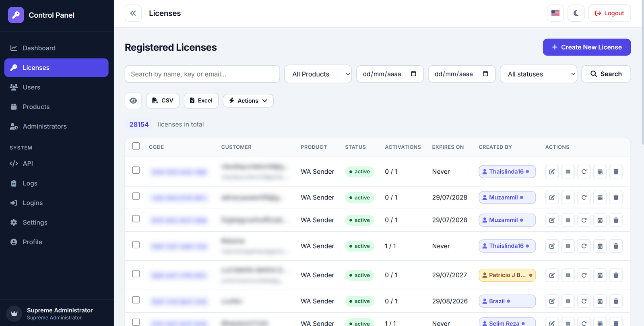Open Dashboard in sidebar

click(x=56, y=48)
